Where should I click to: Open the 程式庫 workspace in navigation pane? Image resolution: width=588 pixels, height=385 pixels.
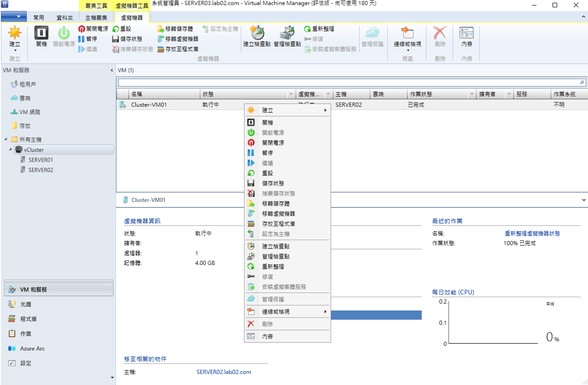point(29,319)
